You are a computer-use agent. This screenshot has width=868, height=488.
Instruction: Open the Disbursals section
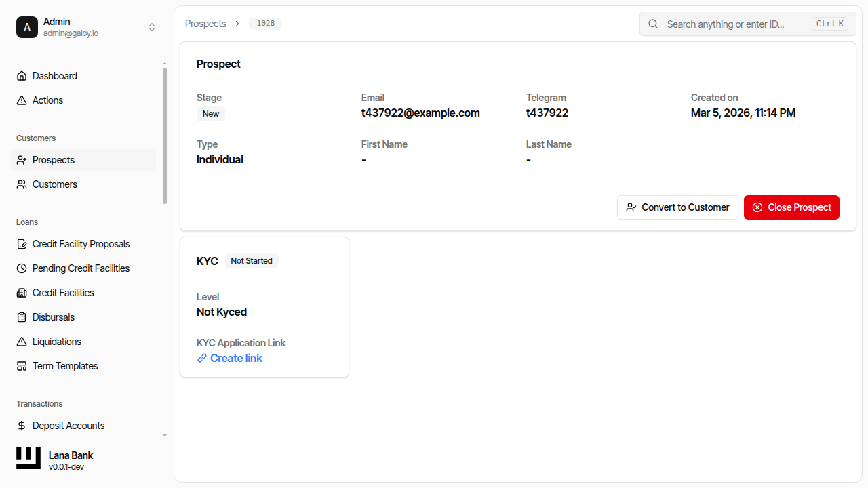[x=52, y=317]
